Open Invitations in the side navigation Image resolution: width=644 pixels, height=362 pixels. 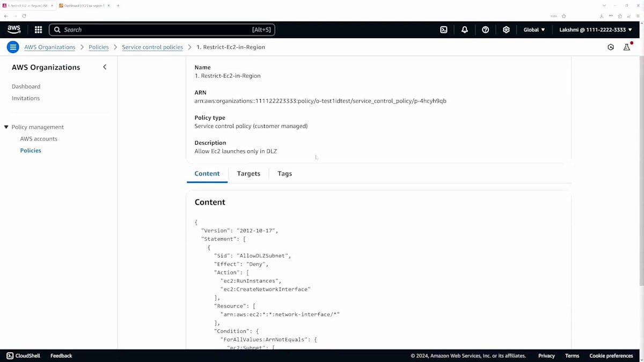[x=26, y=98]
